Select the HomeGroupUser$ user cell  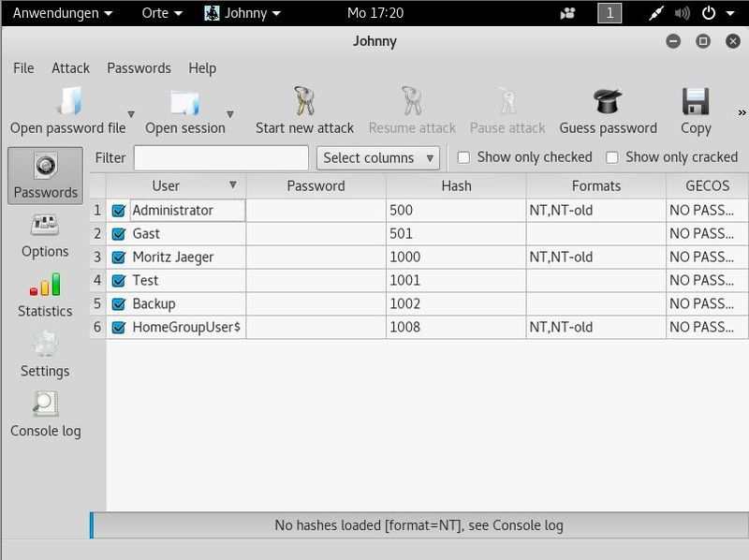176,328
